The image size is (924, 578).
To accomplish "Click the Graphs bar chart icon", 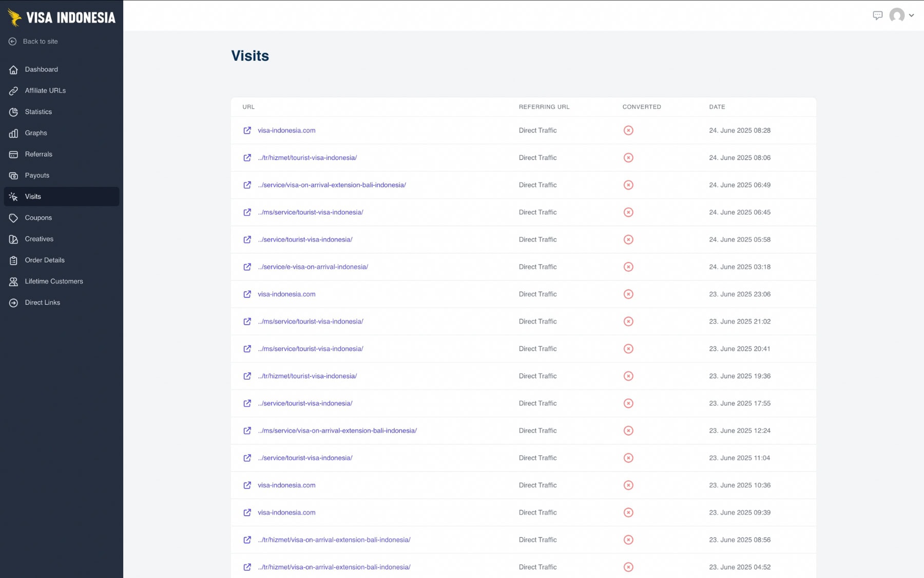I will coord(13,133).
